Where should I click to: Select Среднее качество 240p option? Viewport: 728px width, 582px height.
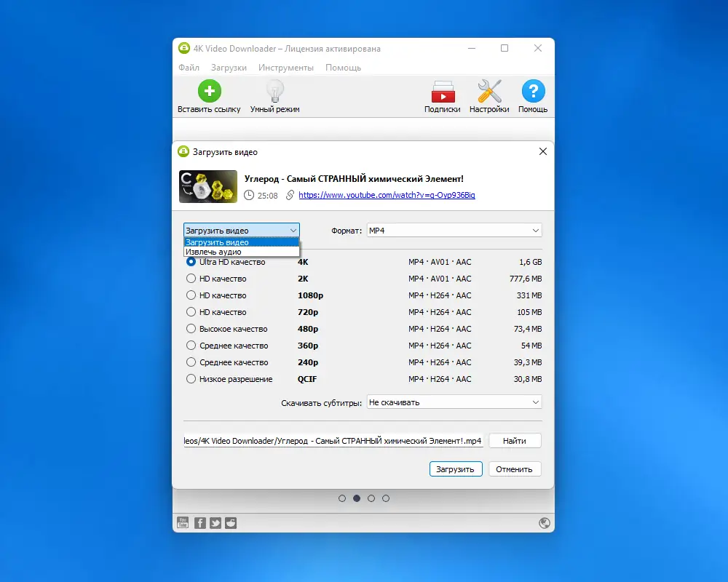[191, 362]
